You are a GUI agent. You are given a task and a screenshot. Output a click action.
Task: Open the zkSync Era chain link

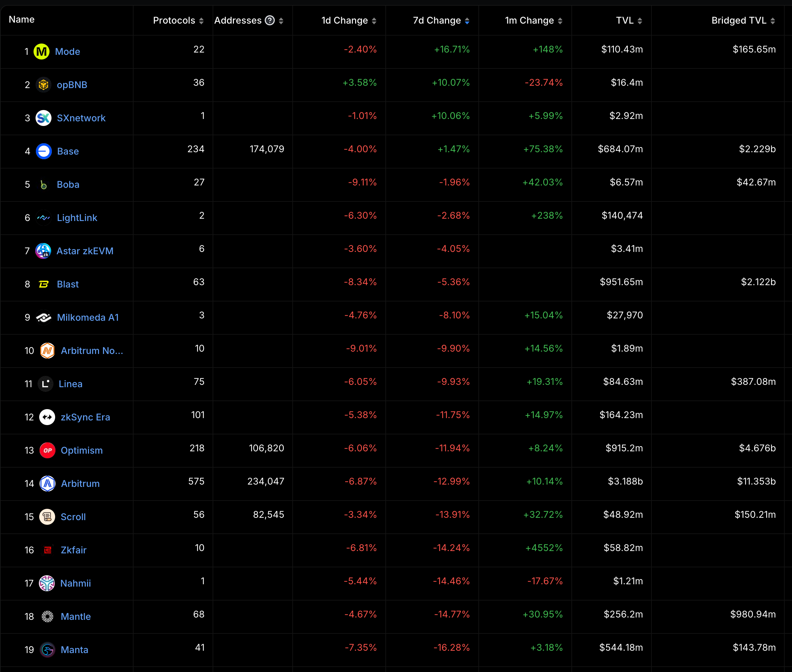click(85, 417)
